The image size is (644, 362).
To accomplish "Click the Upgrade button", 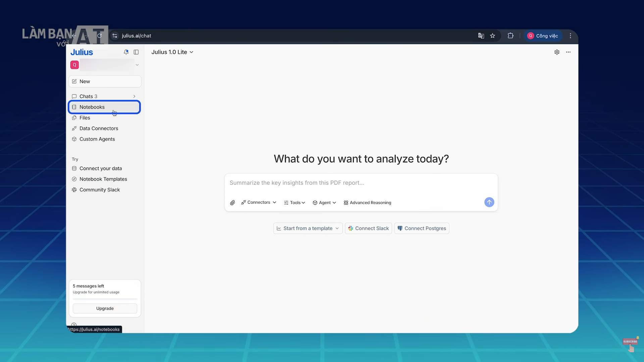I will coord(104,308).
